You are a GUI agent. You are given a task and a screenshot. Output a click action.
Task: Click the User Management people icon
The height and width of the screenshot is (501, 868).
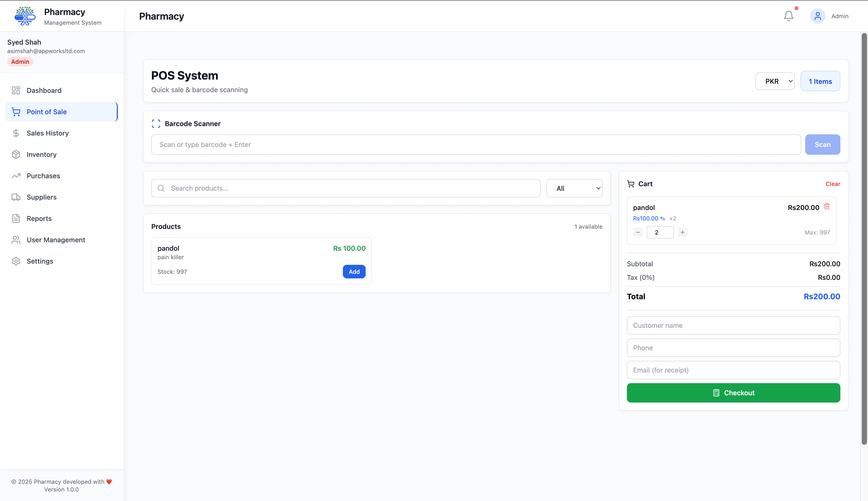(16, 240)
